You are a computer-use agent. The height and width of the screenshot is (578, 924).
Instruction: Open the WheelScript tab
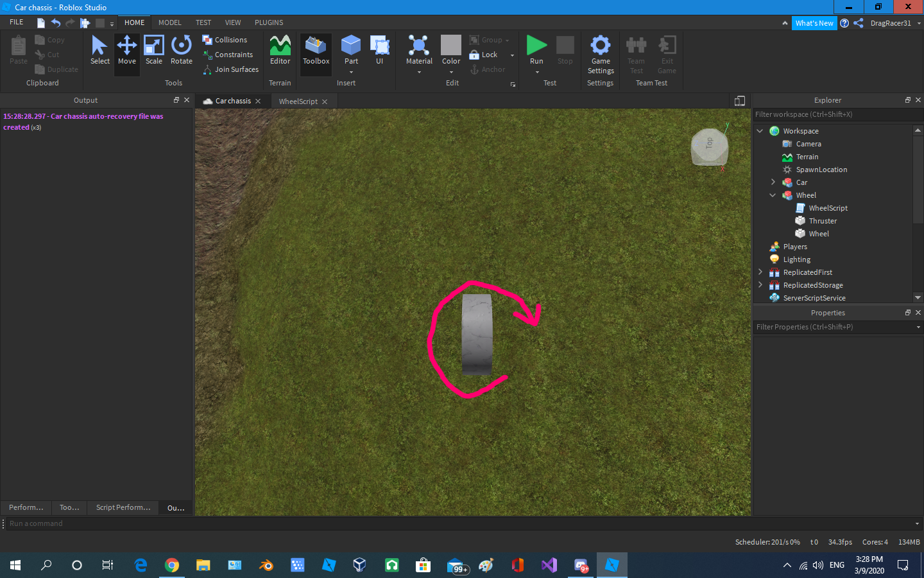[299, 101]
